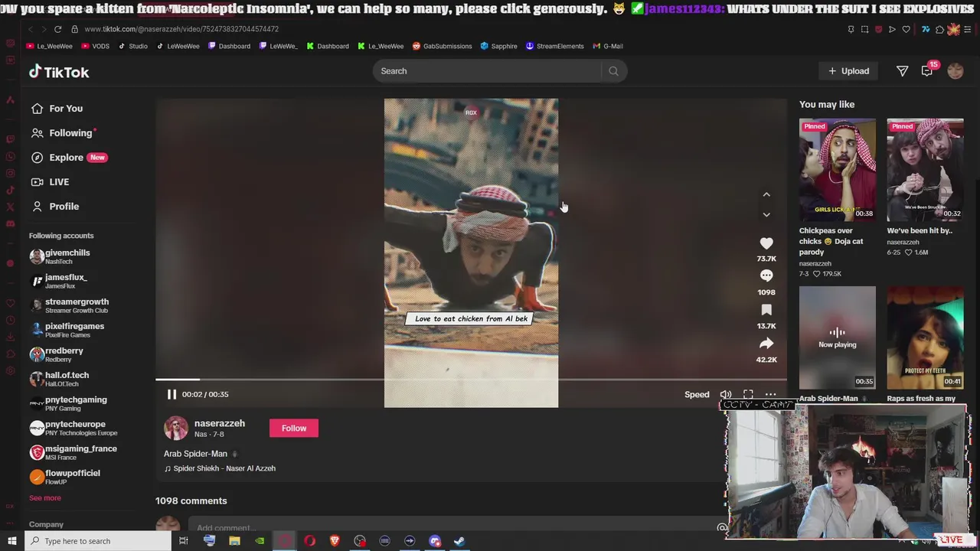The width and height of the screenshot is (980, 551).
Task: Open Task View on taskbar
Action: [x=184, y=541]
